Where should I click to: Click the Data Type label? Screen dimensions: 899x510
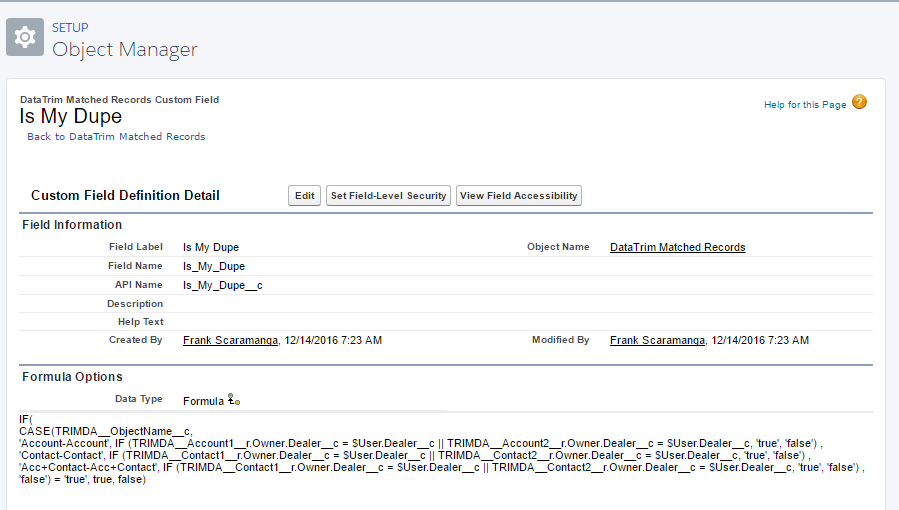[x=138, y=399]
